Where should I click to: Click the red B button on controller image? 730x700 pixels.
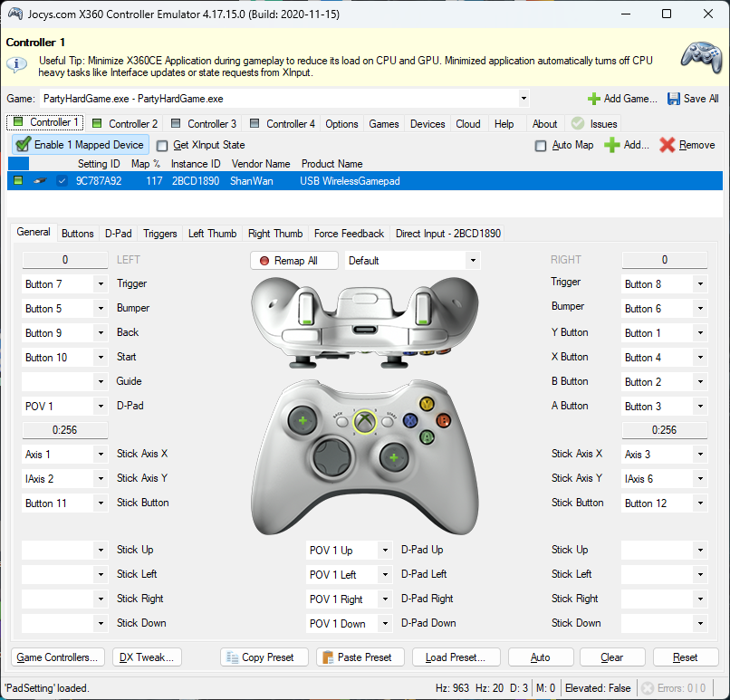[443, 421]
